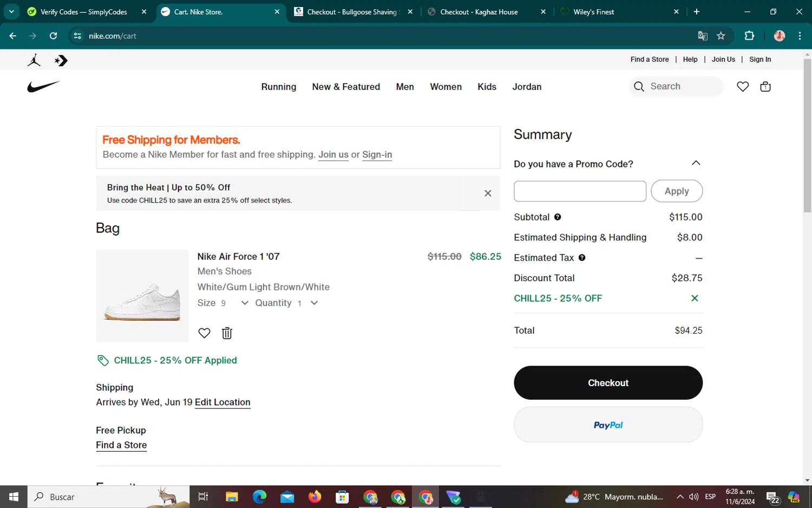The image size is (812, 508).
Task: Open the Men menu
Action: tap(405, 87)
